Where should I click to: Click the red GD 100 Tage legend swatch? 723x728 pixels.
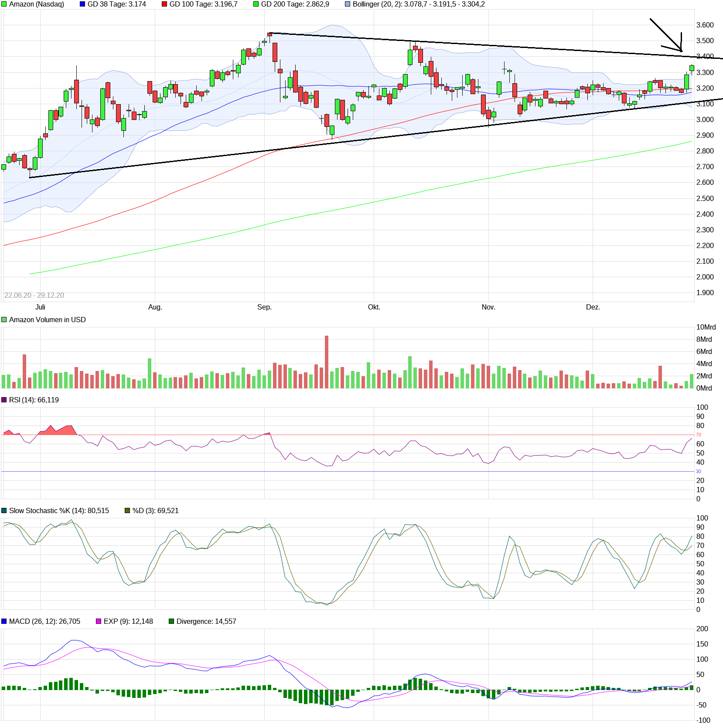click(164, 4)
